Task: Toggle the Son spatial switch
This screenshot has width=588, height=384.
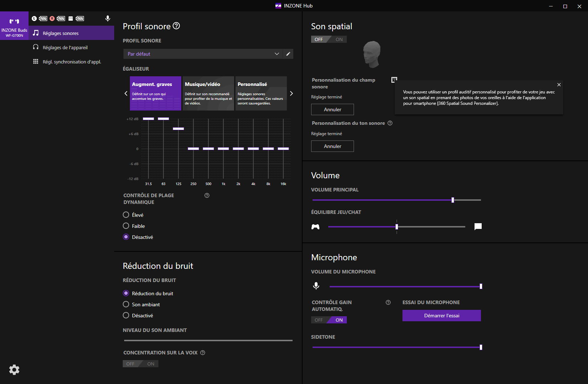Action: tap(329, 40)
